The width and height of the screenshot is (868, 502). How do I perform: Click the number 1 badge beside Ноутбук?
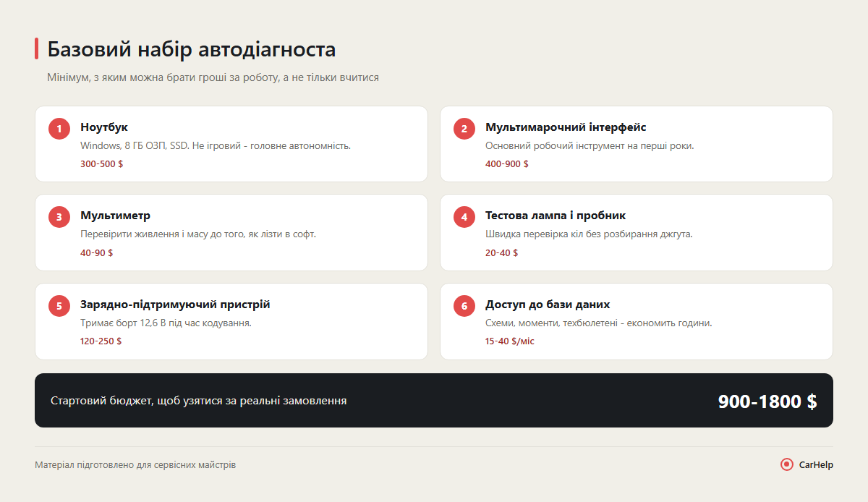[x=59, y=129]
